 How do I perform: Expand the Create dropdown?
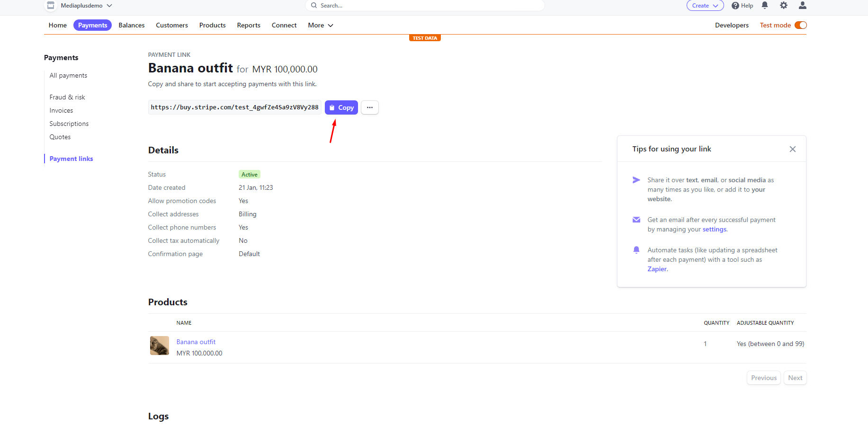[x=705, y=6]
